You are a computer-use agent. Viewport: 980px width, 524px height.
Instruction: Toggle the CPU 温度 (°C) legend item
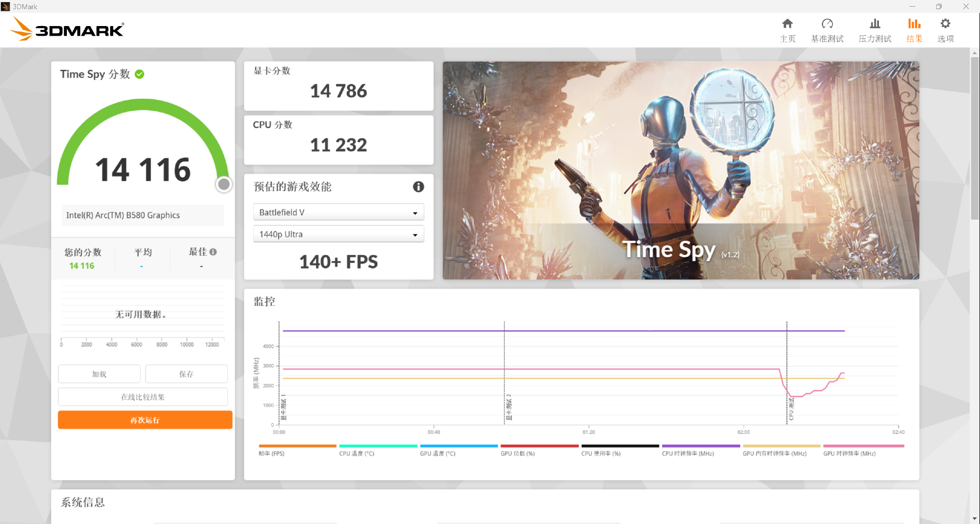coord(378,450)
